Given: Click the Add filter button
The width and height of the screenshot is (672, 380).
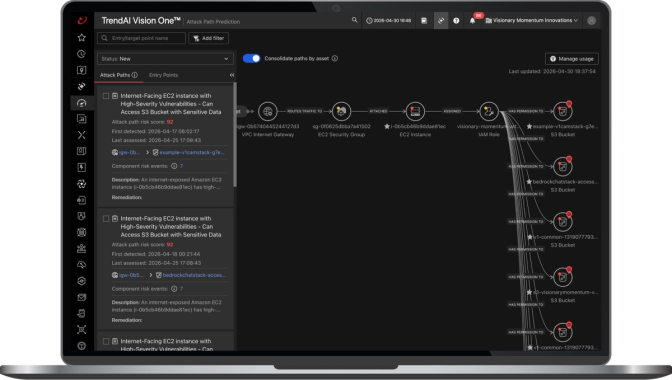Looking at the screenshot, I should (208, 38).
